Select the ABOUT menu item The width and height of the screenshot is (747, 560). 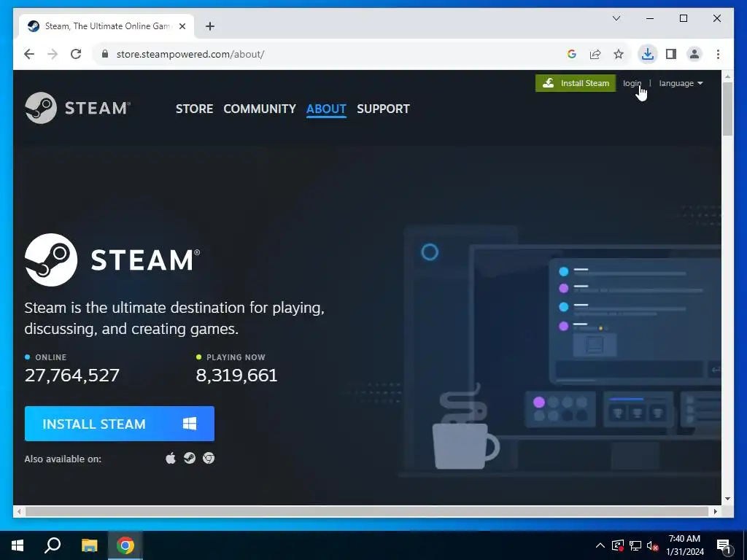coord(326,109)
